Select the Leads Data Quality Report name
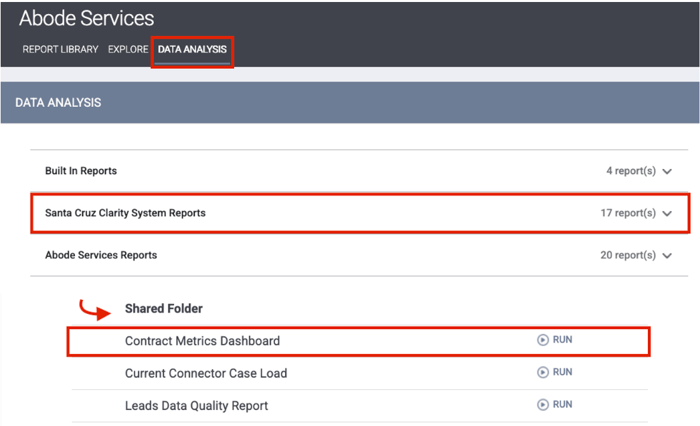The height and width of the screenshot is (426, 700). 196,405
